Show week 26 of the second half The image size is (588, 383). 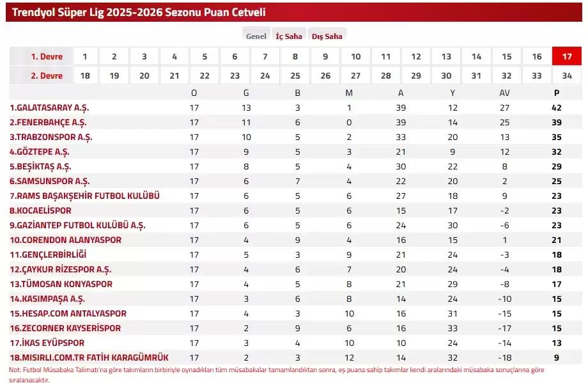[325, 75]
